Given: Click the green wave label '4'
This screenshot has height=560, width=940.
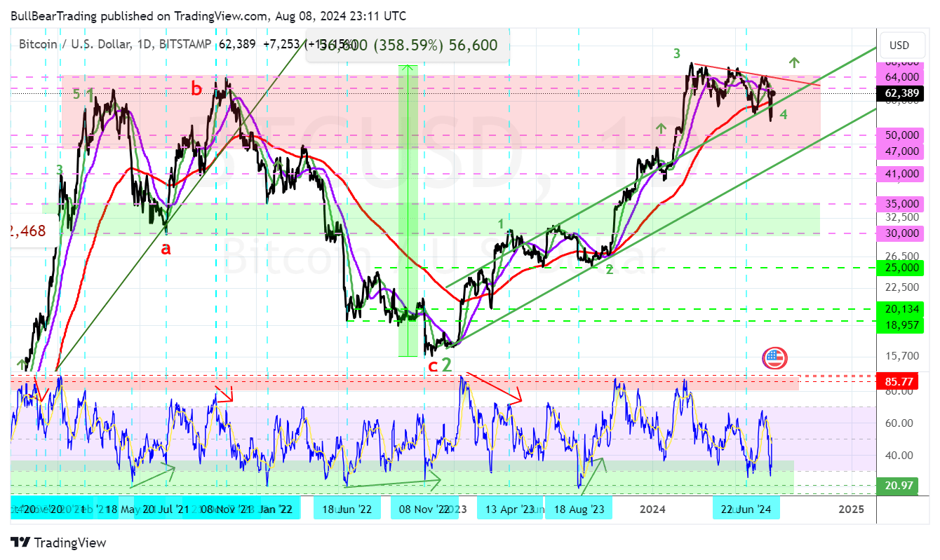Looking at the screenshot, I should [784, 114].
